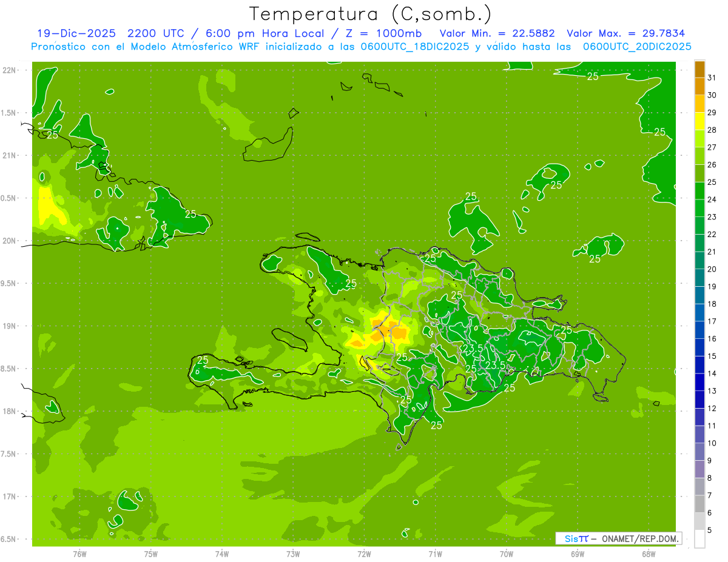Click the colorbar value label '8'

pyautogui.click(x=710, y=478)
